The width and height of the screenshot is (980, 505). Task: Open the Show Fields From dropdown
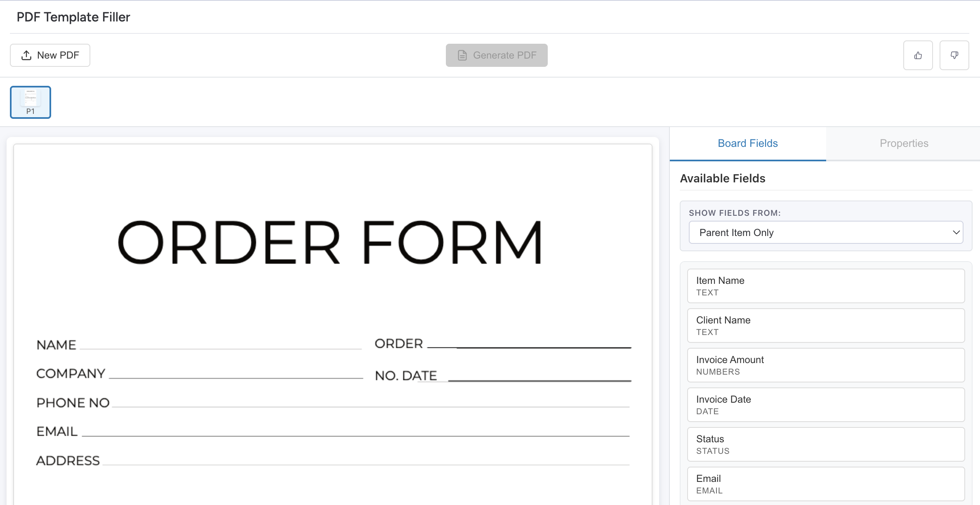click(x=825, y=232)
